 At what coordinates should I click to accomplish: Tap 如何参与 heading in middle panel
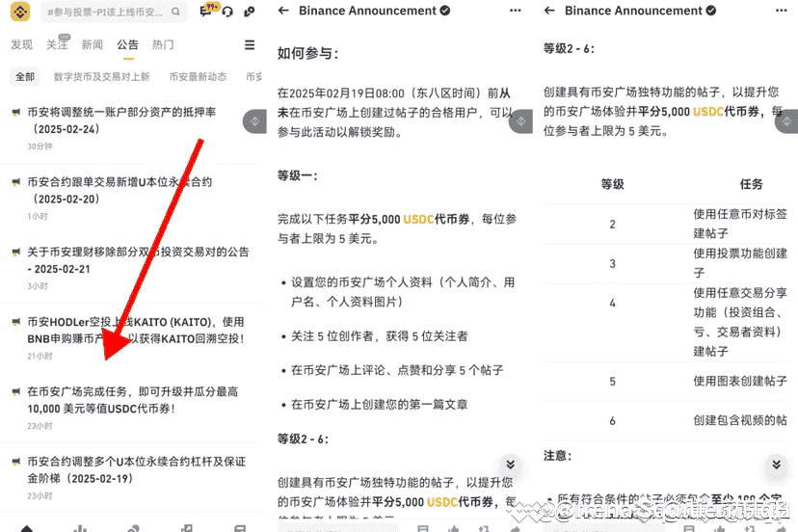pyautogui.click(x=307, y=53)
